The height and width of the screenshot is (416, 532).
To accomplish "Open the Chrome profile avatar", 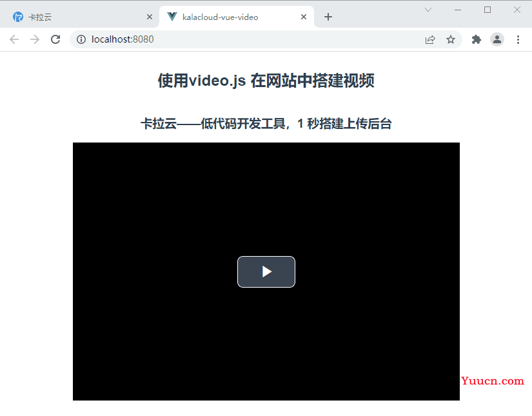I will coord(497,39).
